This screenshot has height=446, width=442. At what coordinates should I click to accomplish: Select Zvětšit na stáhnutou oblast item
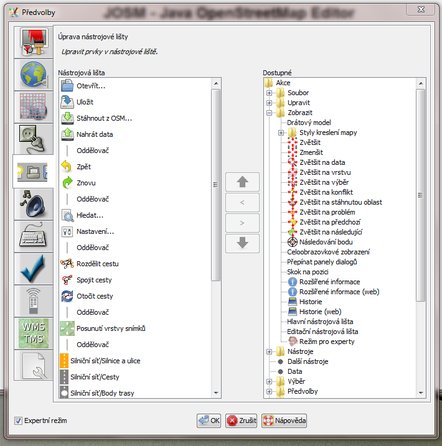coord(341,202)
